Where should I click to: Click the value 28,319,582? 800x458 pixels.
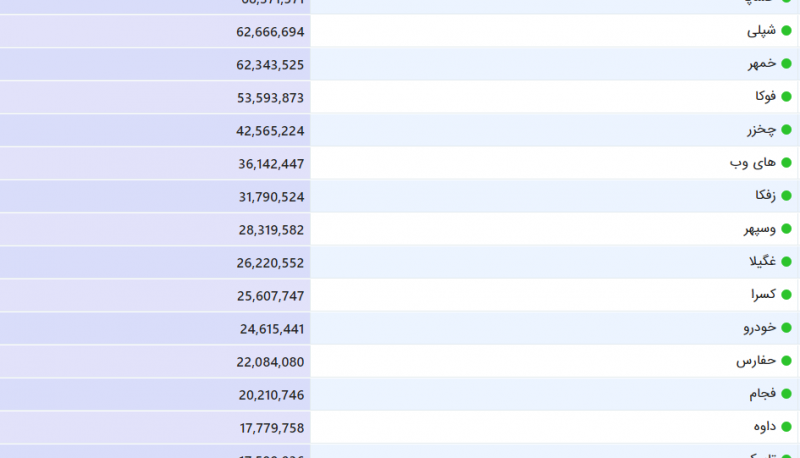click(271, 230)
